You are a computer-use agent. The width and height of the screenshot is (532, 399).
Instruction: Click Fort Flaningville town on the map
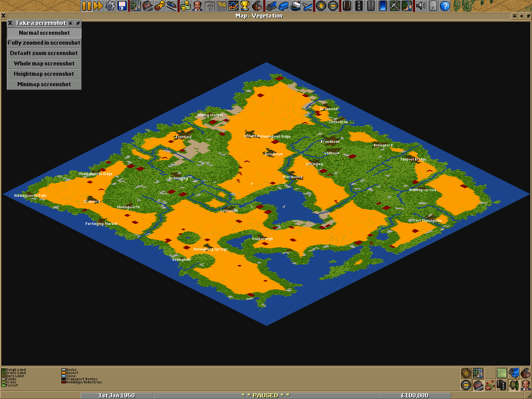coord(428,220)
